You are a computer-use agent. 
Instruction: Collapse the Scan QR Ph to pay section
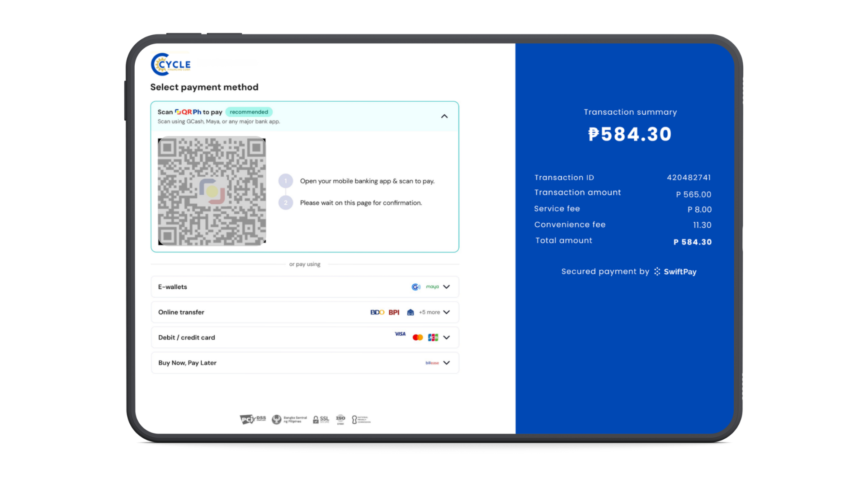coord(444,116)
